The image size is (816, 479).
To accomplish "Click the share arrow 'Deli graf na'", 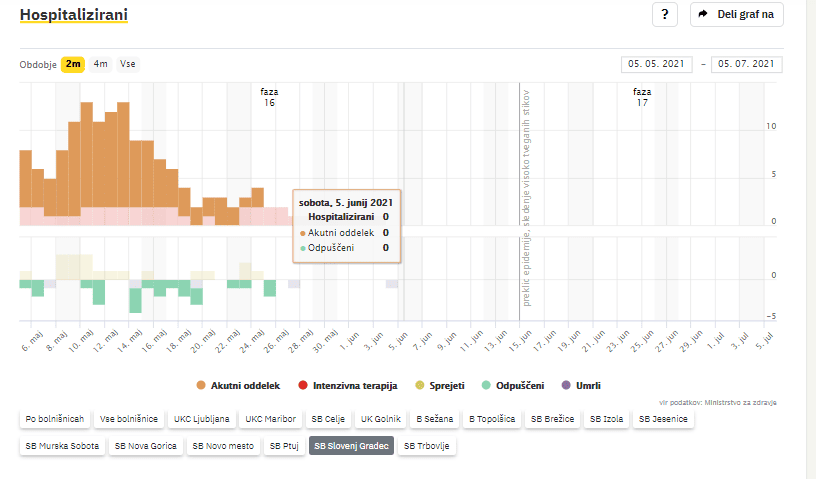I will pyautogui.click(x=736, y=14).
